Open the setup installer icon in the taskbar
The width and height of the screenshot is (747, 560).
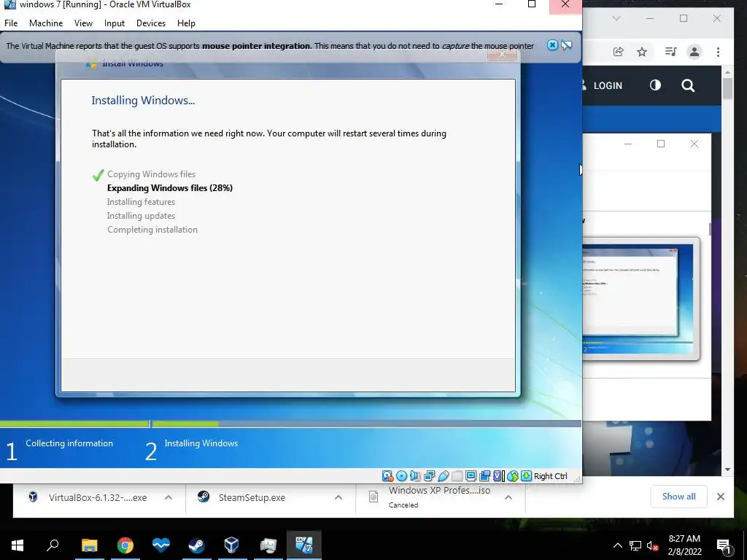(268, 545)
